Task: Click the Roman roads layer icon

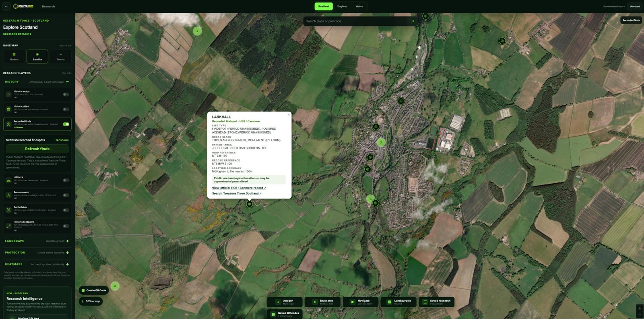Action: (8, 195)
